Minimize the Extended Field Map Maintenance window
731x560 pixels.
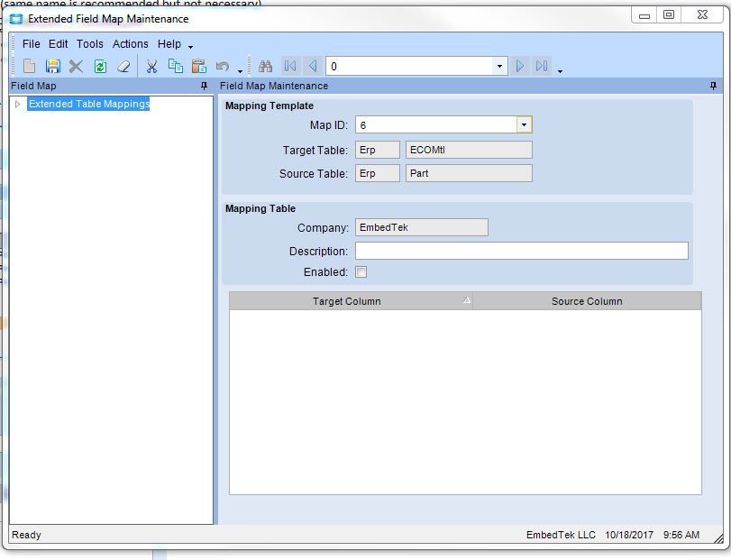tap(644, 15)
